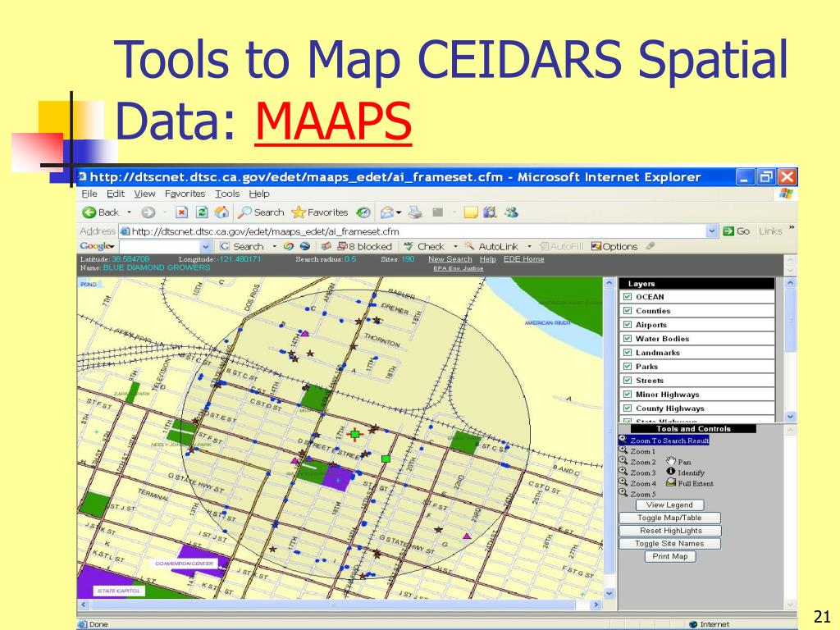Toggle the Streets layer checkbox
The width and height of the screenshot is (840, 630).
point(628,380)
